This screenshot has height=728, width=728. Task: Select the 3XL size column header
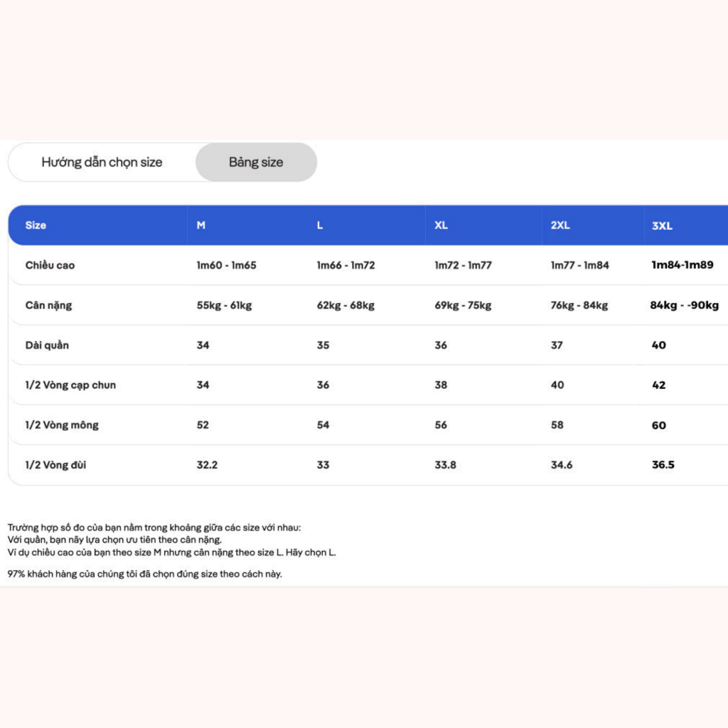pyautogui.click(x=662, y=225)
